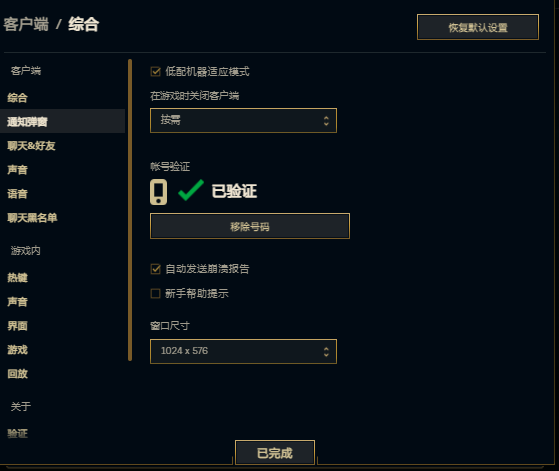Click the 移除号码 button
Screen dimensions: 559x471
(250, 226)
